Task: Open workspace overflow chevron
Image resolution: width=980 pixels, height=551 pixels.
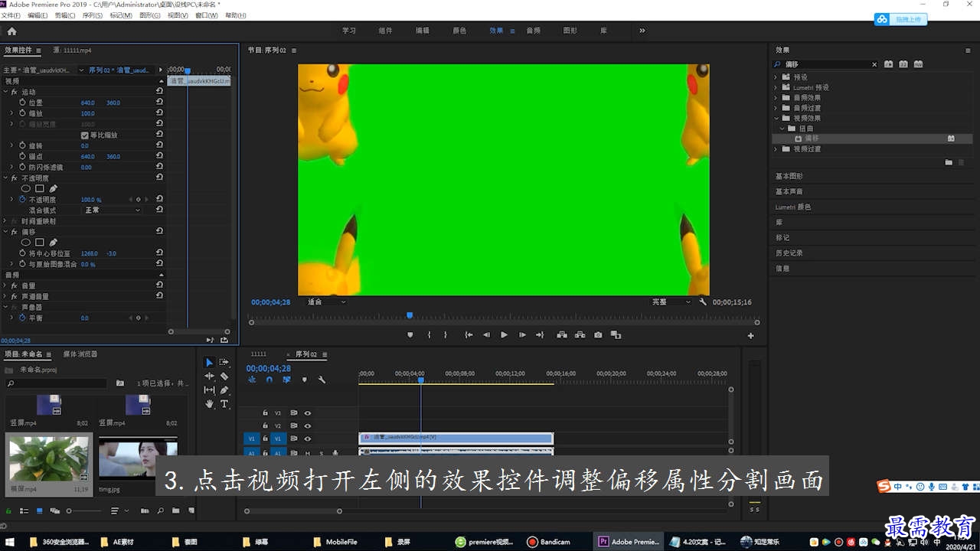Action: 642,31
